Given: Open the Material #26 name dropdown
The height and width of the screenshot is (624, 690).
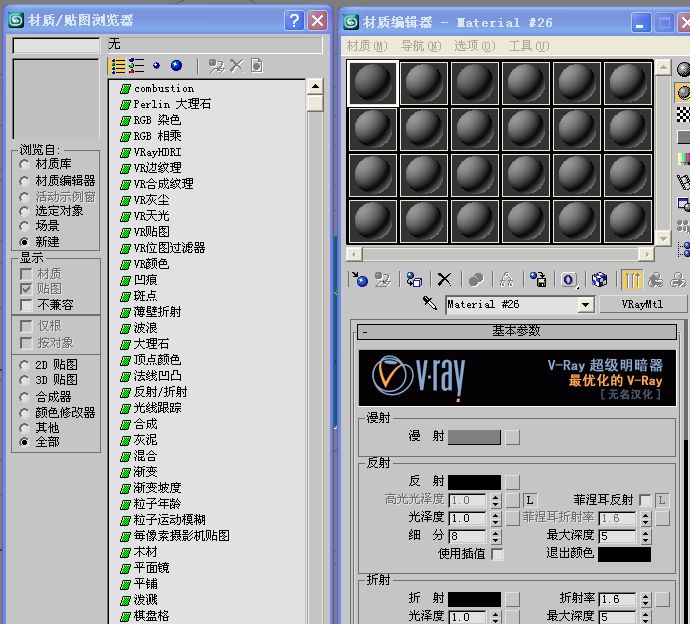Looking at the screenshot, I should click(586, 305).
